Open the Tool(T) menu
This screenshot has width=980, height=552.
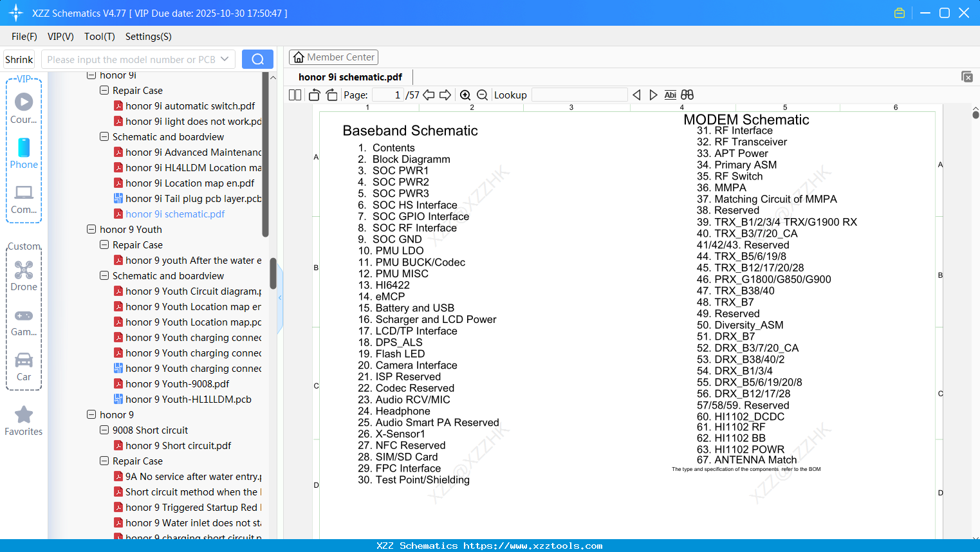(x=100, y=37)
